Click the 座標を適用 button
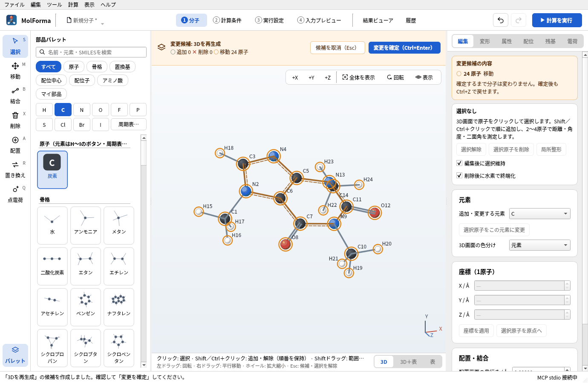Image resolution: width=588 pixels, height=383 pixels. [476, 331]
